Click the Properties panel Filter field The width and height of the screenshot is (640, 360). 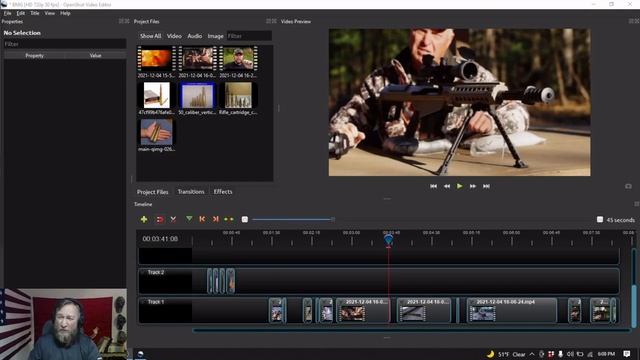pyautogui.click(x=65, y=44)
